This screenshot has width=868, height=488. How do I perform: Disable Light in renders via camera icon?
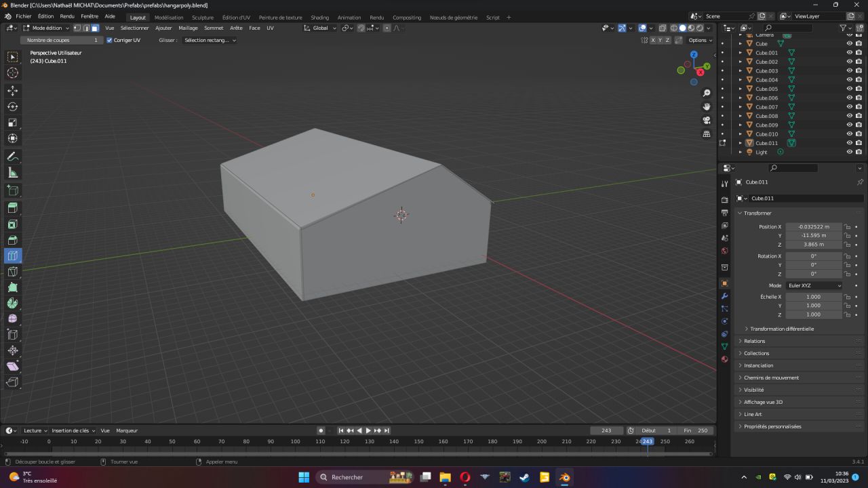pyautogui.click(x=859, y=152)
